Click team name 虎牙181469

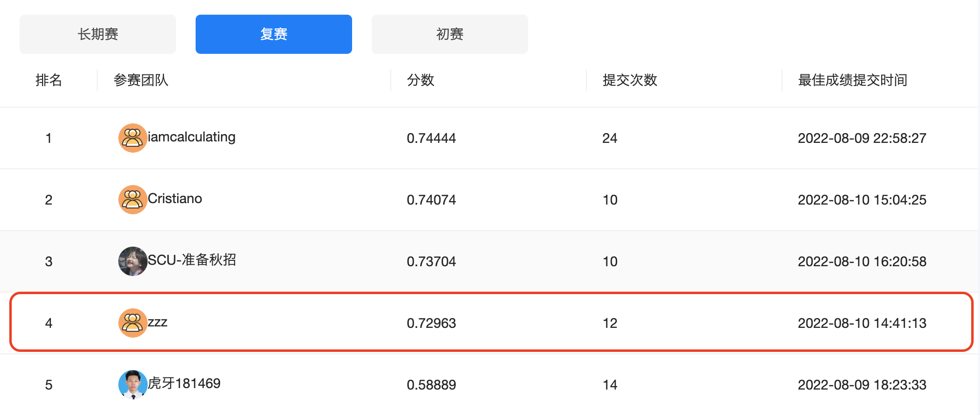point(184,383)
